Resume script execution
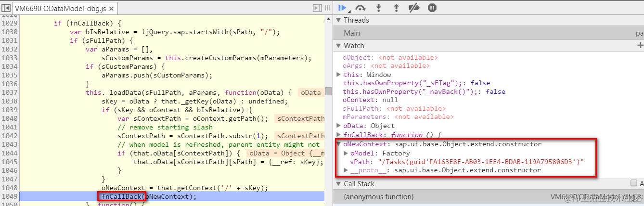 pyautogui.click(x=343, y=8)
